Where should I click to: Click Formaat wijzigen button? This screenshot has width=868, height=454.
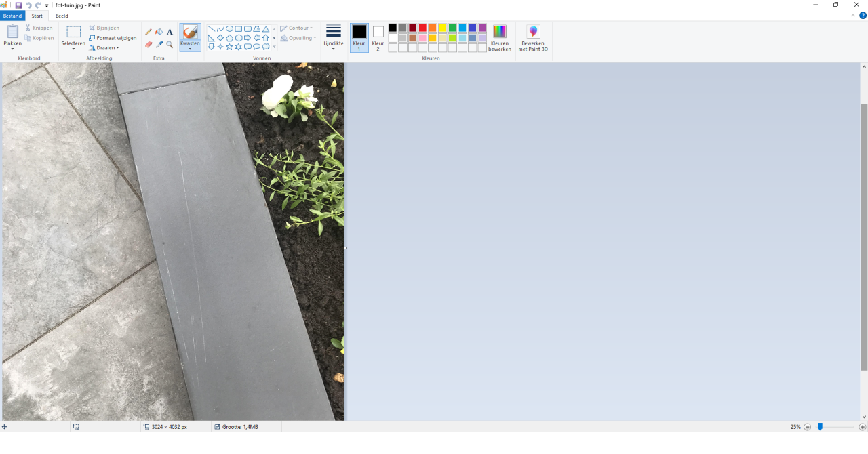tap(113, 38)
